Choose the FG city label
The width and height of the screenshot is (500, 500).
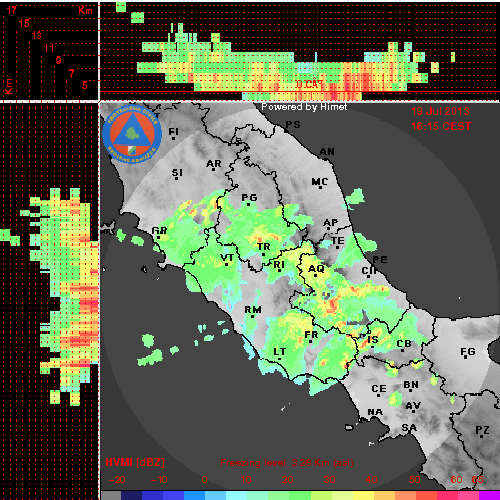click(468, 352)
